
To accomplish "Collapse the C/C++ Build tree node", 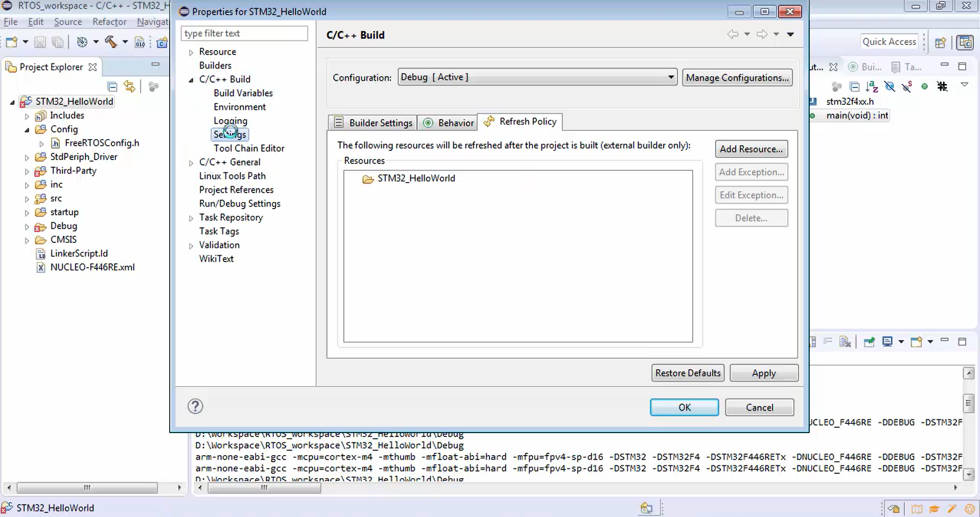I will click(191, 80).
